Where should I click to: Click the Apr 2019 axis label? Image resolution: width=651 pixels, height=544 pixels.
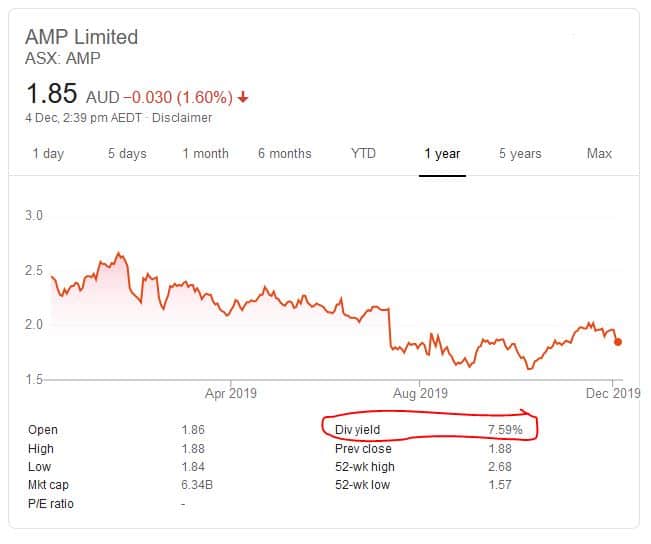click(x=231, y=393)
